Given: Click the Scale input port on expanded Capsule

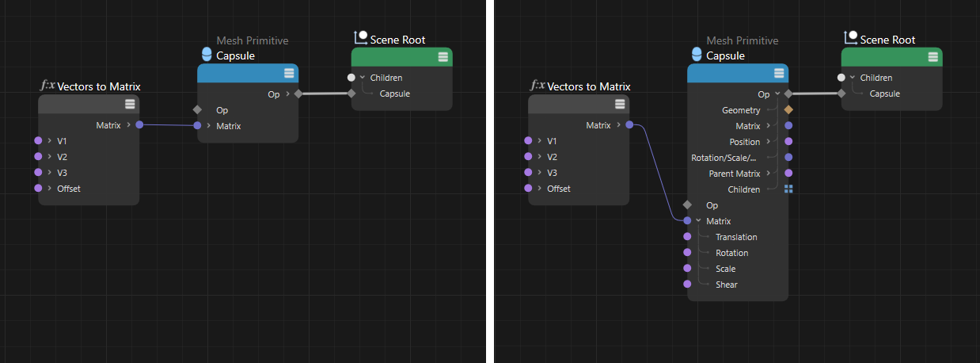Looking at the screenshot, I should coord(687,268).
